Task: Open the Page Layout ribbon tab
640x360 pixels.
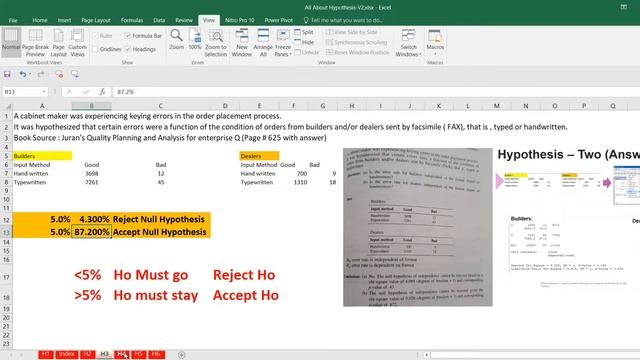Action: pos(96,20)
